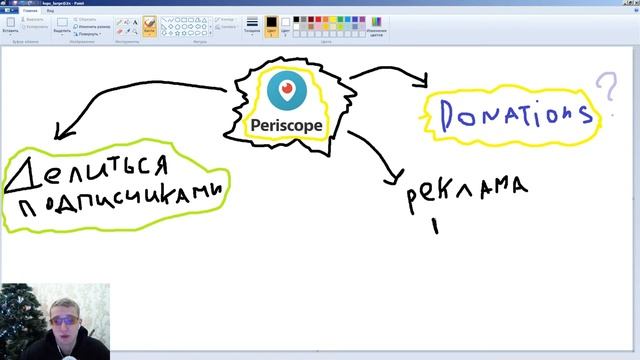Click the Copy (Копировать) button

pos(35,27)
